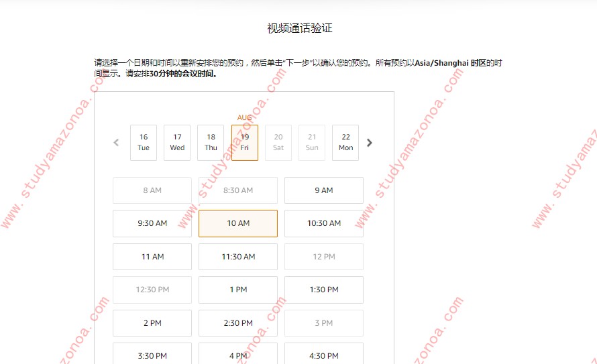The width and height of the screenshot is (597, 364).
Task: Pick Friday the 19th date
Action: click(x=245, y=143)
